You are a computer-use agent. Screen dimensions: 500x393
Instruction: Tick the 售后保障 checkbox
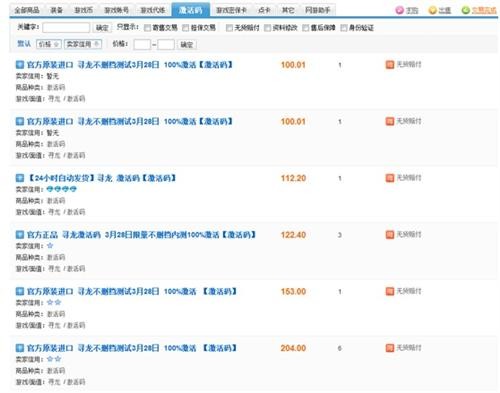[x=305, y=28]
